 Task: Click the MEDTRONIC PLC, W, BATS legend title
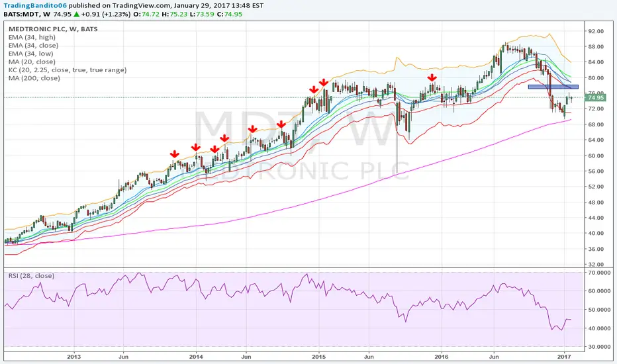[53, 29]
